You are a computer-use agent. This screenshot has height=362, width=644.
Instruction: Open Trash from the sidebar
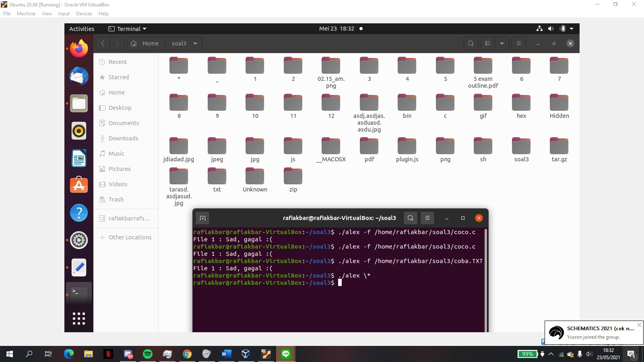[116, 200]
